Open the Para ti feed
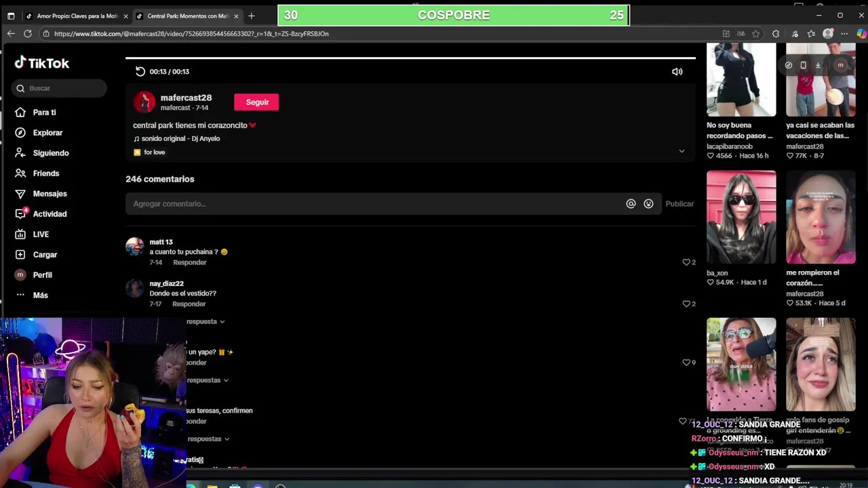868x488 pixels. point(44,113)
